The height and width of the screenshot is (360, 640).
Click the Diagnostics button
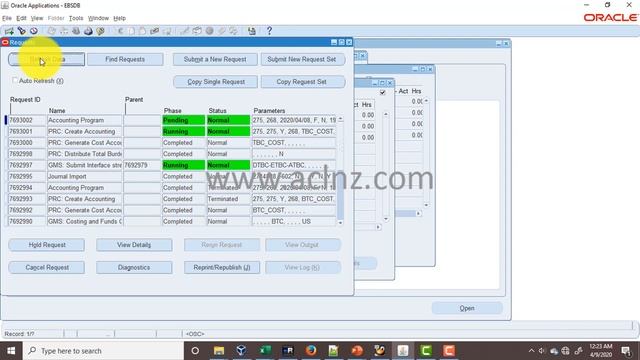[134, 267]
